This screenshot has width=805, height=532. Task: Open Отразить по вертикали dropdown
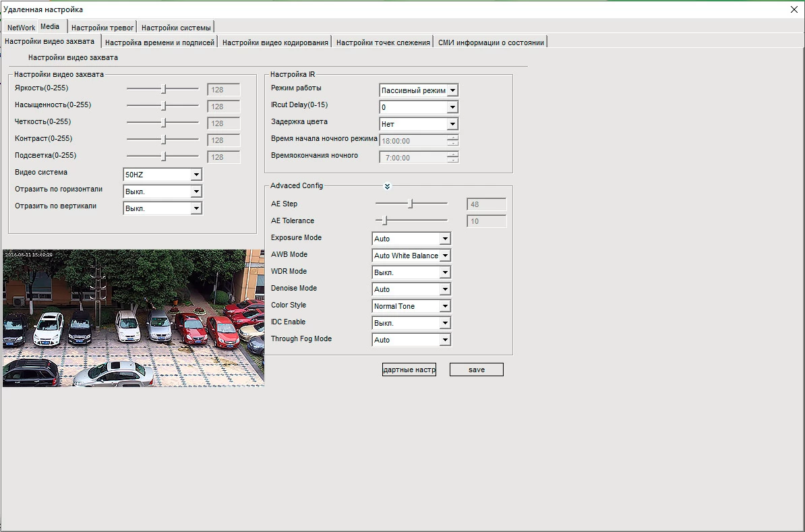[x=162, y=208]
